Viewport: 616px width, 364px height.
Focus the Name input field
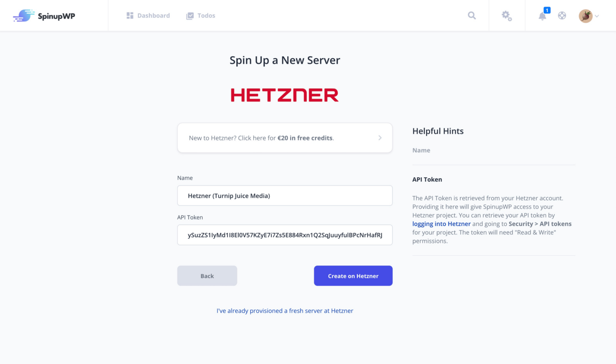pyautogui.click(x=285, y=196)
